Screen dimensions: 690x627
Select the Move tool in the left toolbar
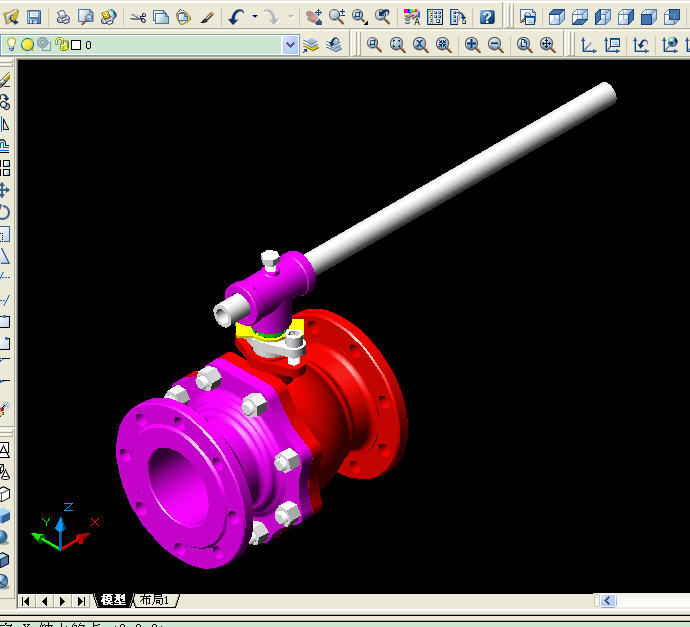[5, 190]
